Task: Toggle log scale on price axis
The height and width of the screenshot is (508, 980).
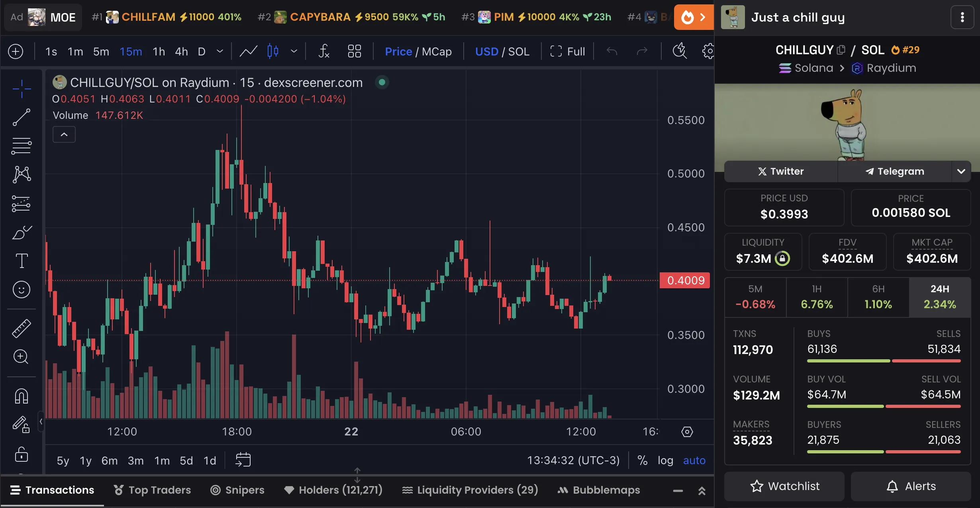Action: click(665, 460)
